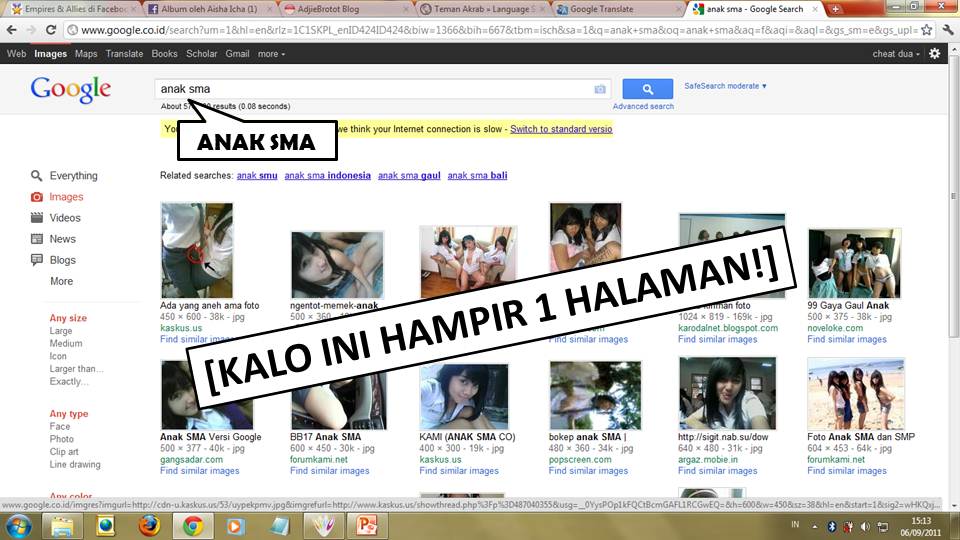Filter image type by Clip art
960x540 pixels.
tap(64, 452)
